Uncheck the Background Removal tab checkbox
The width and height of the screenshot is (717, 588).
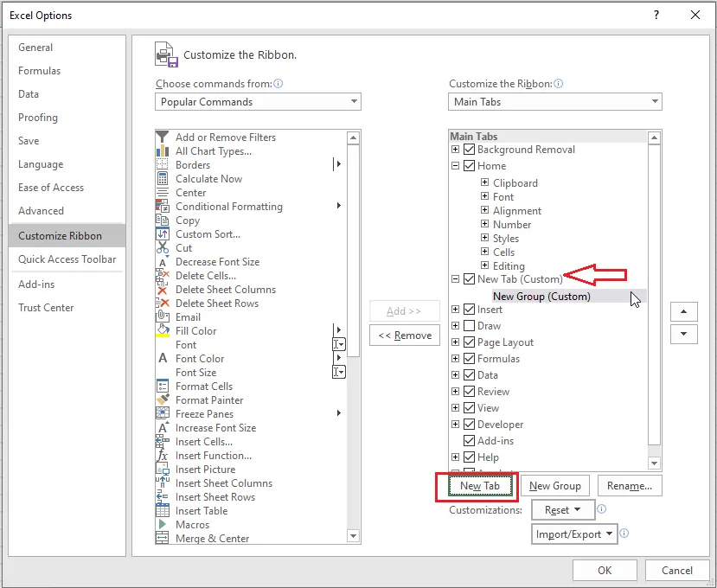[469, 149]
